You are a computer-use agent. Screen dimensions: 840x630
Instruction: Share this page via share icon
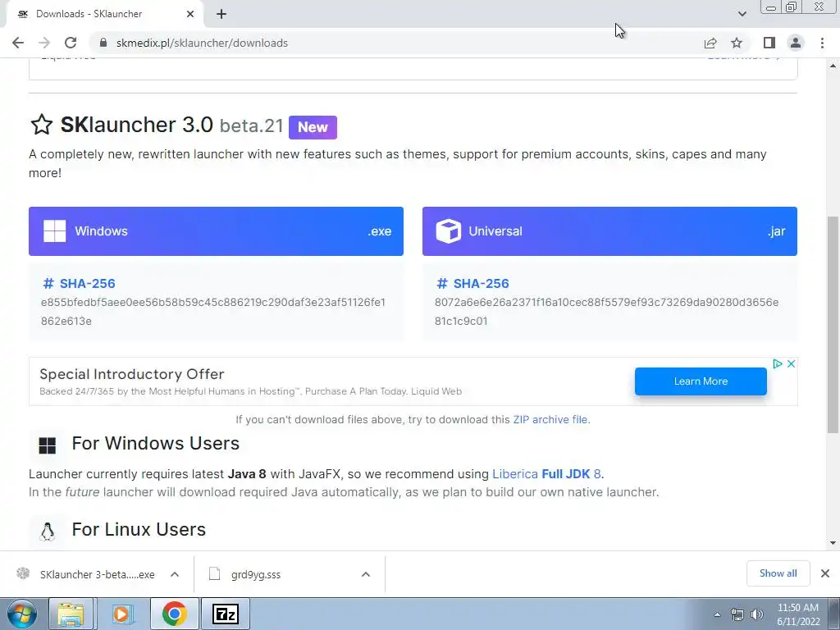click(x=710, y=43)
